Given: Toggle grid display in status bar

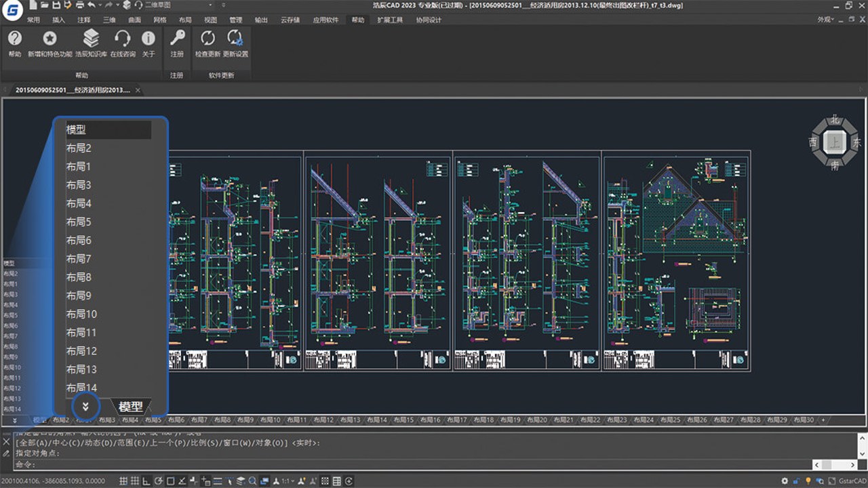Looking at the screenshot, I should point(135,481).
